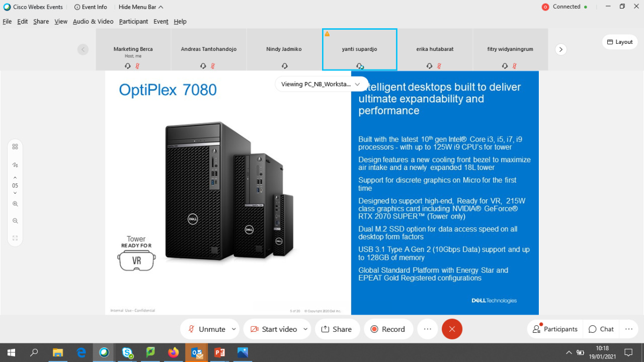Start recording the event

point(388,329)
